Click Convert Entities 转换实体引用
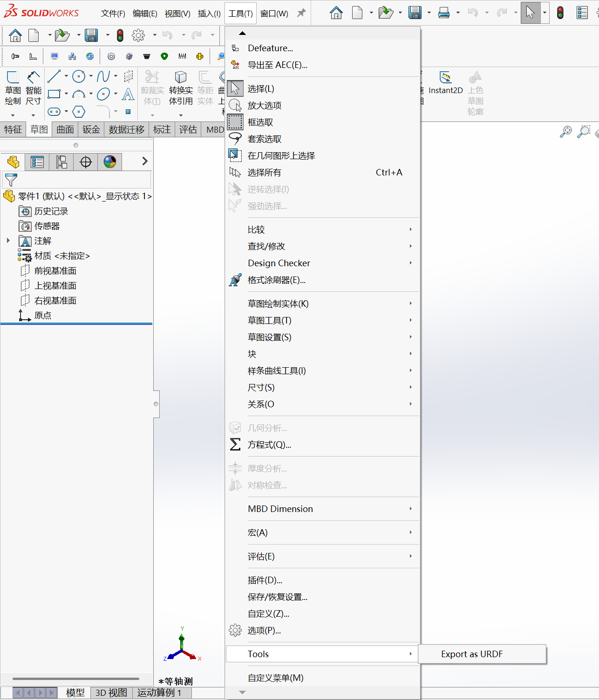Screen dimensions: 599x700 tap(181, 88)
